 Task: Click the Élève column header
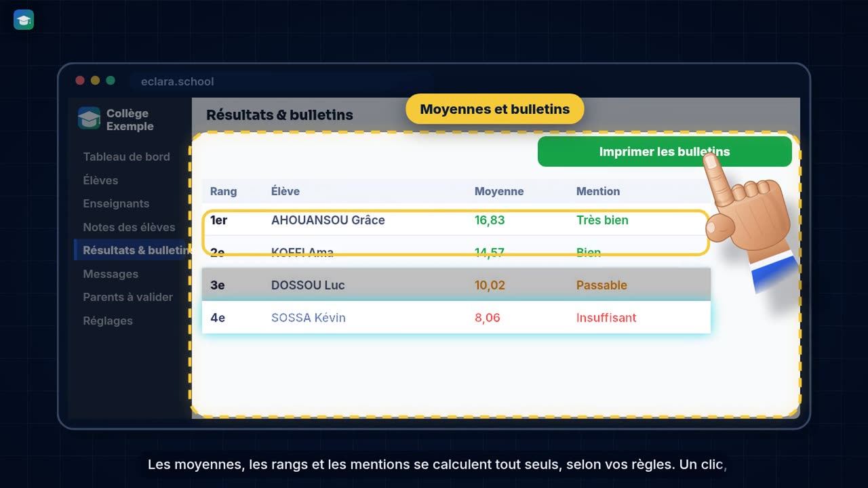[x=285, y=191]
